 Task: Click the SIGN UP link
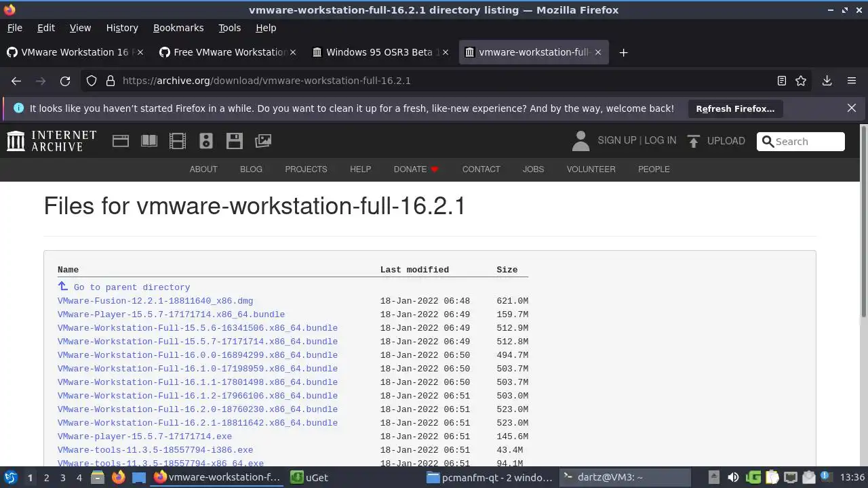(616, 140)
